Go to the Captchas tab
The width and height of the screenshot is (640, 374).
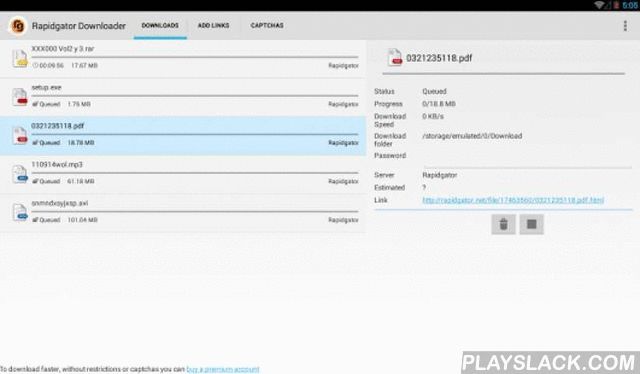coord(267,25)
